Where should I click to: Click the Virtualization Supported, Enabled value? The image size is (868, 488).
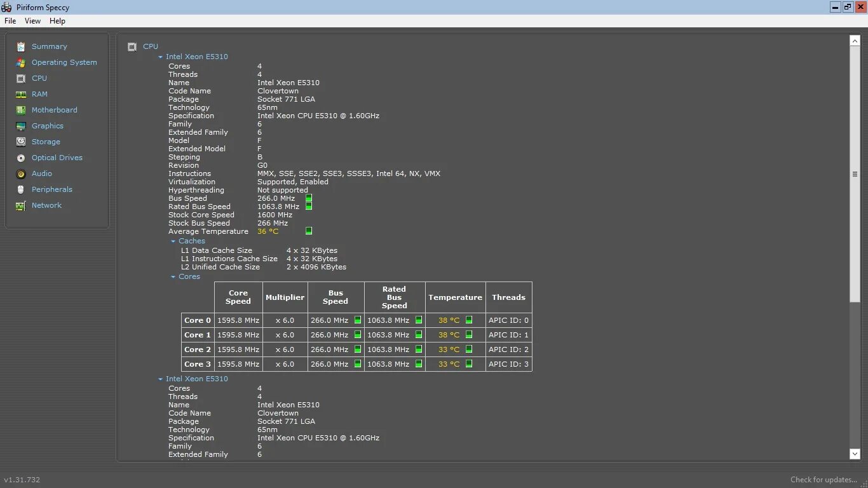293,182
